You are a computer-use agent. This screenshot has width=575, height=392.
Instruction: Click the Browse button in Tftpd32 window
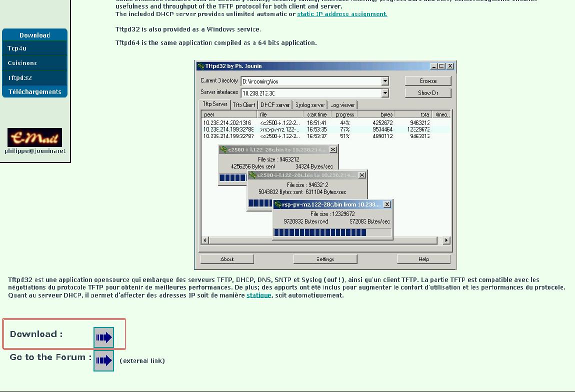point(428,80)
